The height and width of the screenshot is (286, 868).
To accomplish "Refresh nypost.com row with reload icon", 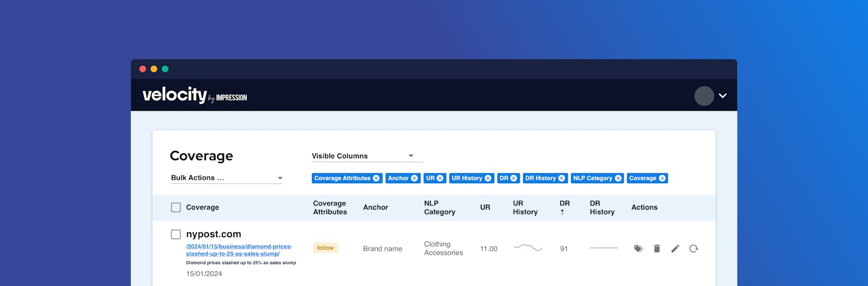I will (694, 249).
